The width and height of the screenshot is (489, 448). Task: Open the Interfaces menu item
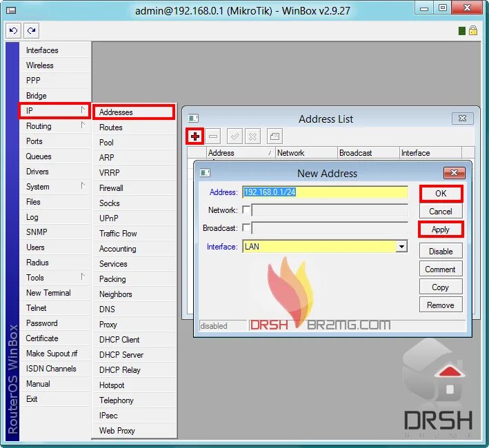55,50
